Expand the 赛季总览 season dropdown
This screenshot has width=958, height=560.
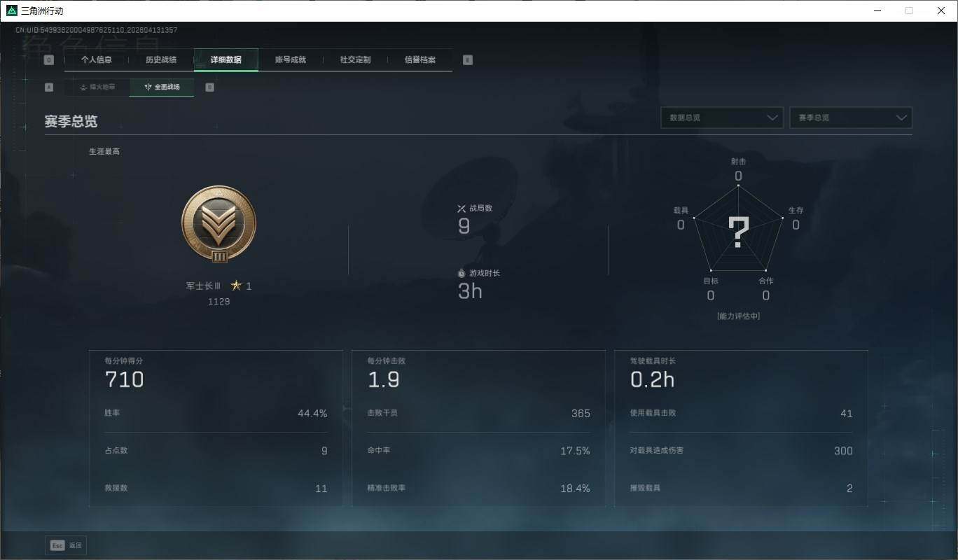851,118
